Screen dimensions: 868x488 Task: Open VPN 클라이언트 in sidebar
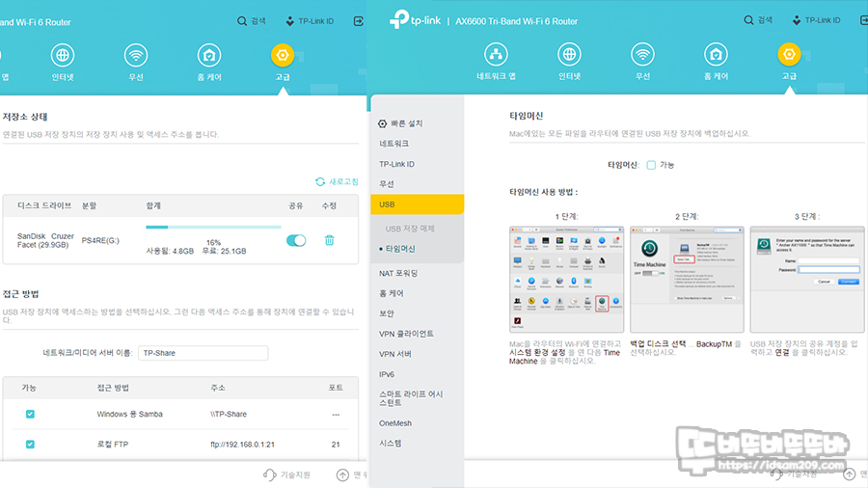click(x=406, y=334)
